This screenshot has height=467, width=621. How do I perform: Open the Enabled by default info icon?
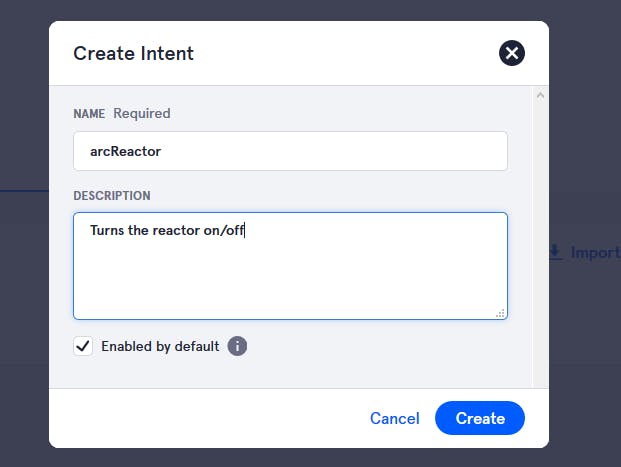[x=237, y=346]
